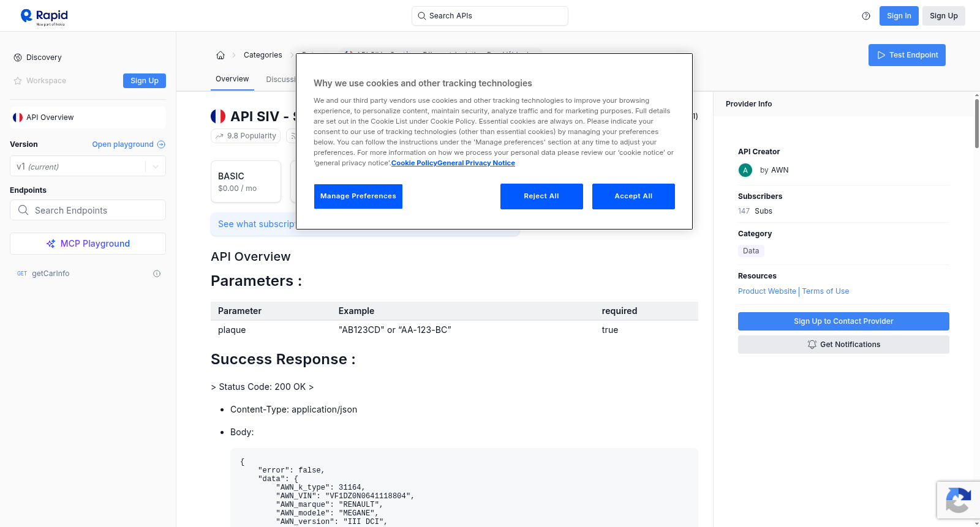Click the 9.8 Popularity badge
Screen dimensions: 980x527
click(x=246, y=136)
